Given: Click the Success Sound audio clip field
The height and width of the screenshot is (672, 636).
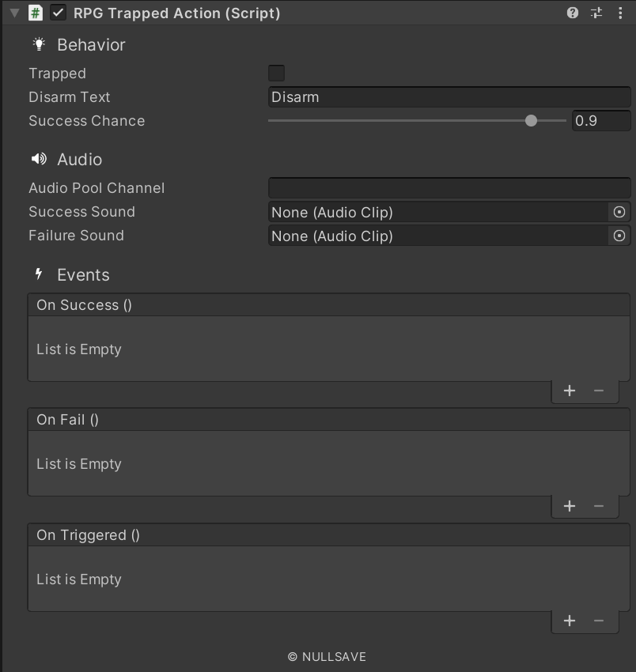Looking at the screenshot, I should [x=437, y=212].
